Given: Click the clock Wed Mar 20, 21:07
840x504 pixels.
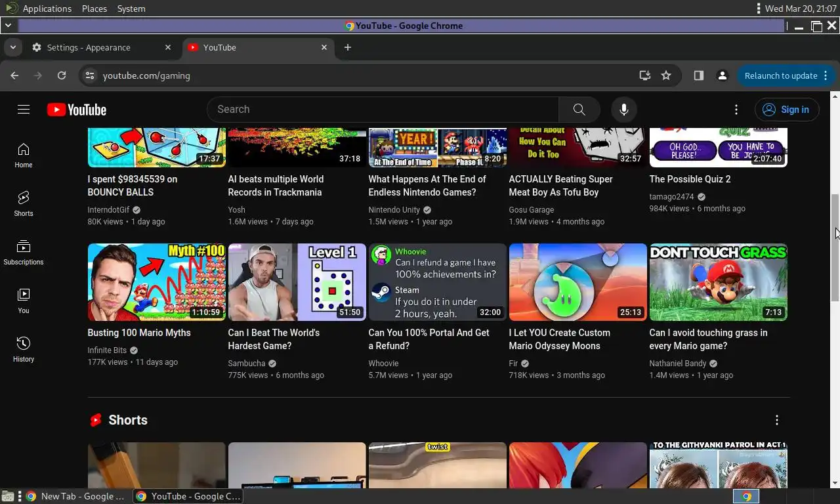Looking at the screenshot, I should pos(801,9).
